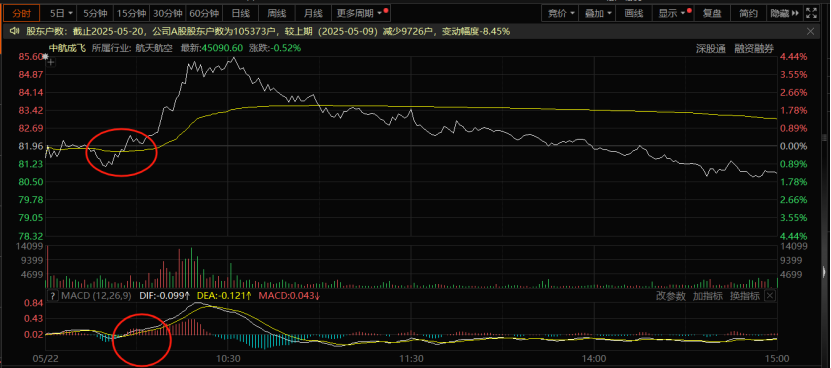Click the 10:30 time marker on the chart axis
831x368 pixels.
[229, 359]
